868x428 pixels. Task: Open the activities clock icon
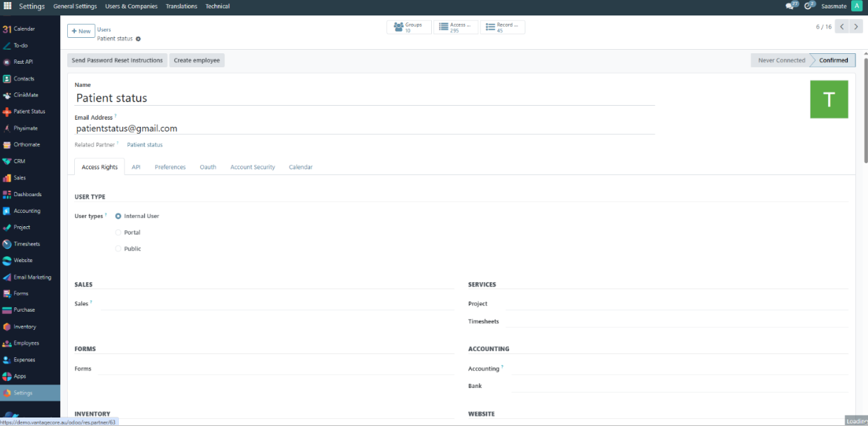pos(808,6)
